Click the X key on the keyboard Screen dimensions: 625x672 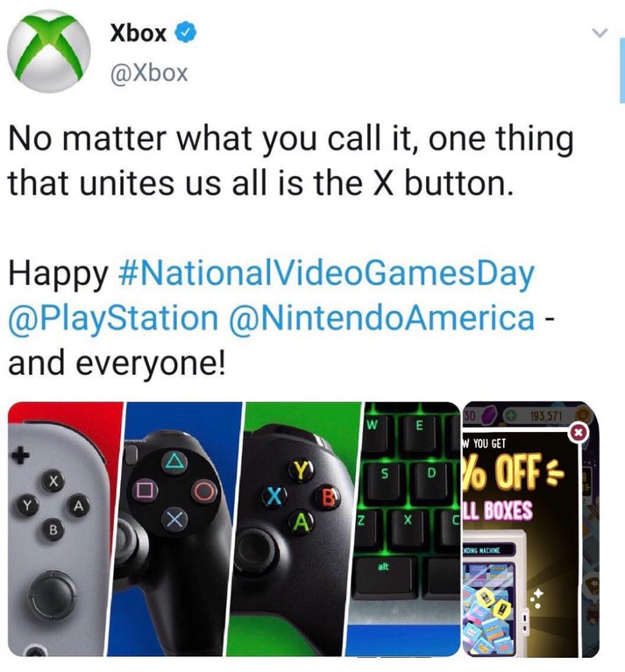[x=408, y=521]
